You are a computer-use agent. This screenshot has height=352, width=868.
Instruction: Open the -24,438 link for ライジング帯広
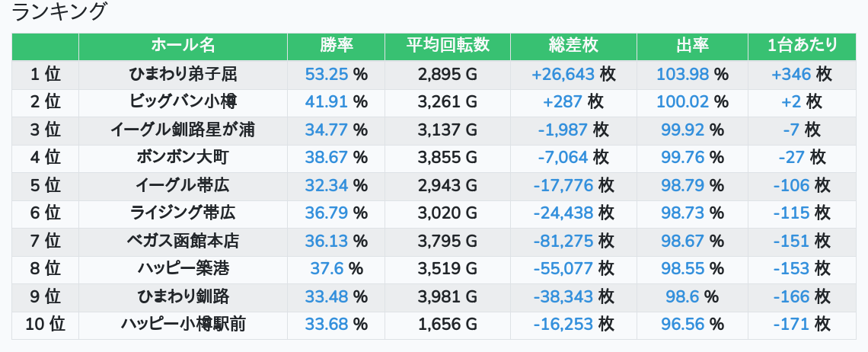(563, 213)
